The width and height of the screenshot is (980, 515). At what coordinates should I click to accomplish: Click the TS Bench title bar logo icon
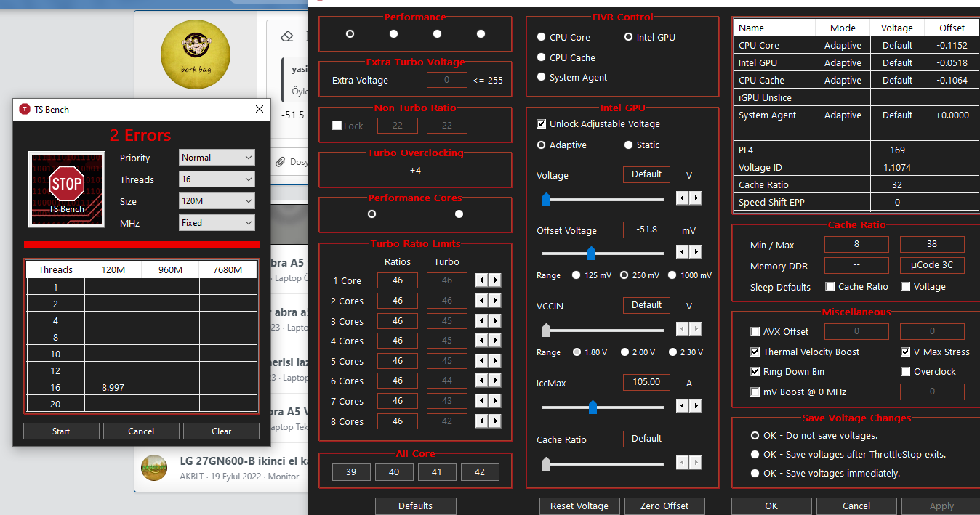tap(25, 109)
